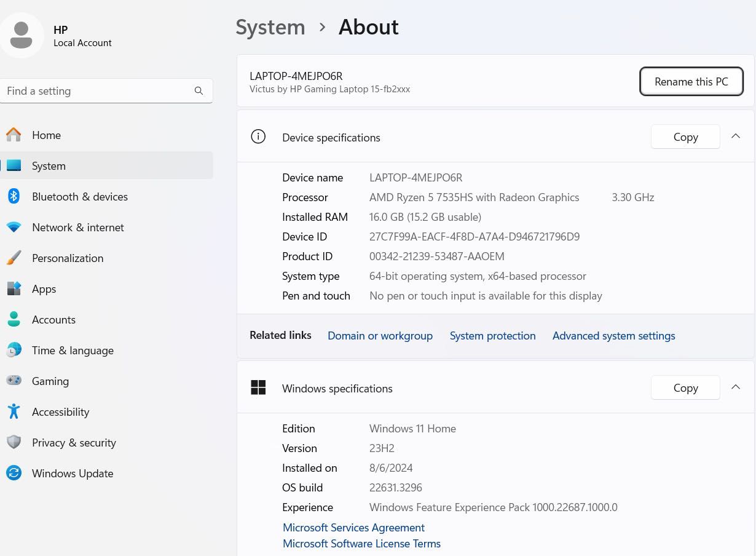Open Microsoft Software License Terms link

click(x=361, y=544)
